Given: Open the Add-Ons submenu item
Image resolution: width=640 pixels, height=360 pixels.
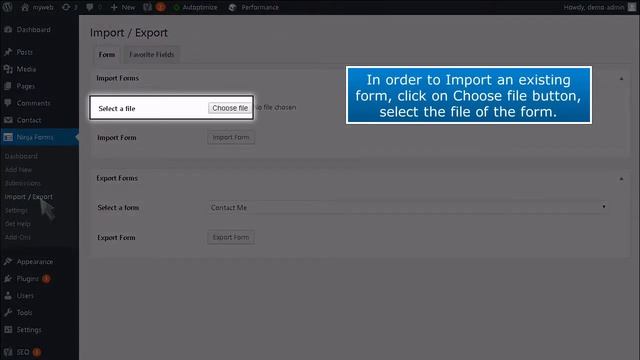Looking at the screenshot, I should (x=18, y=237).
